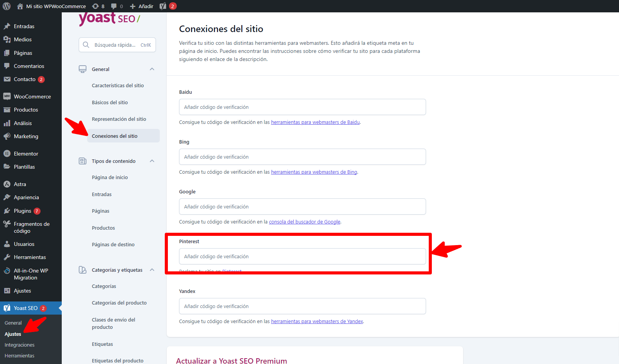Click the Herramientas wrench icon
Image resolution: width=619 pixels, height=364 pixels.
click(7, 257)
